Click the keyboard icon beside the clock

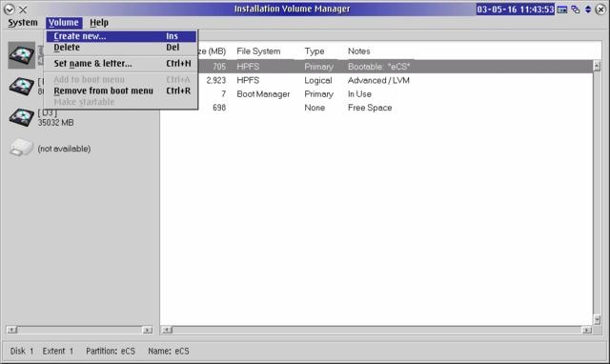click(x=562, y=10)
